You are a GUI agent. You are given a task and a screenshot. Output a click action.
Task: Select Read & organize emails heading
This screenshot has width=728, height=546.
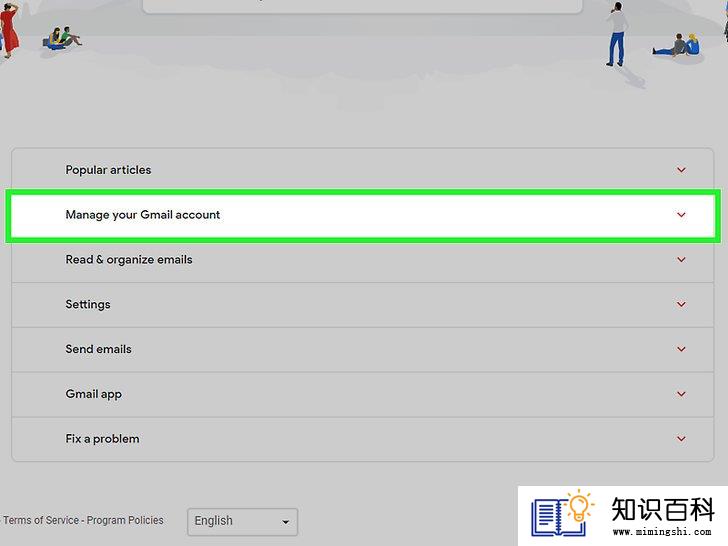tap(129, 260)
